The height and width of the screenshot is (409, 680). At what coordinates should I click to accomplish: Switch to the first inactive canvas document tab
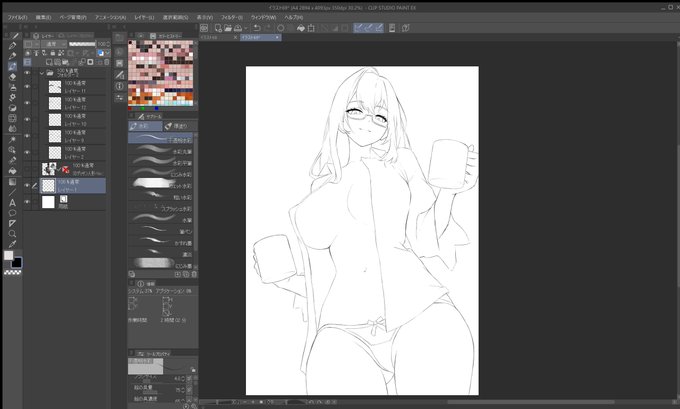coord(220,38)
